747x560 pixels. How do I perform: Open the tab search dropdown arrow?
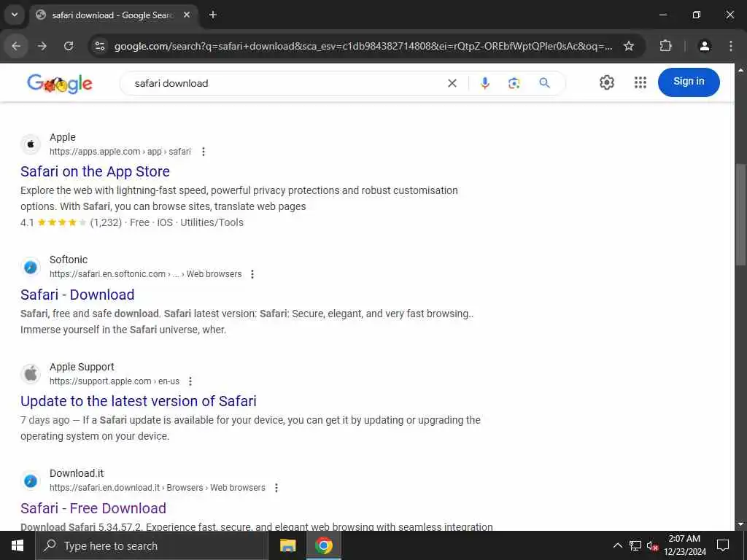15,15
